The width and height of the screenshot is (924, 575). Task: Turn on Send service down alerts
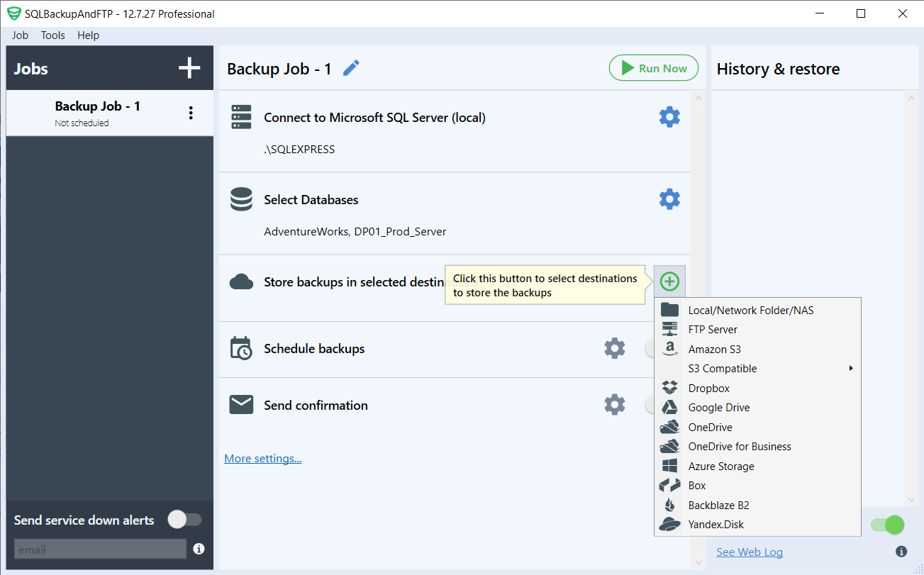point(184,520)
